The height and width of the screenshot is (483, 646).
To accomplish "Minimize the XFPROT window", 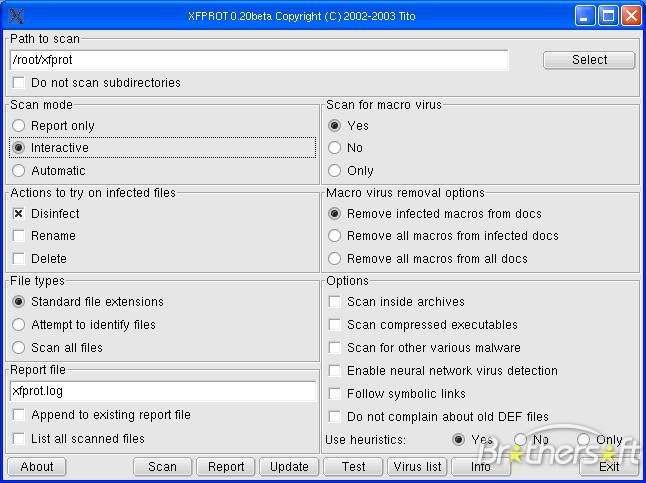I will (x=585, y=16).
